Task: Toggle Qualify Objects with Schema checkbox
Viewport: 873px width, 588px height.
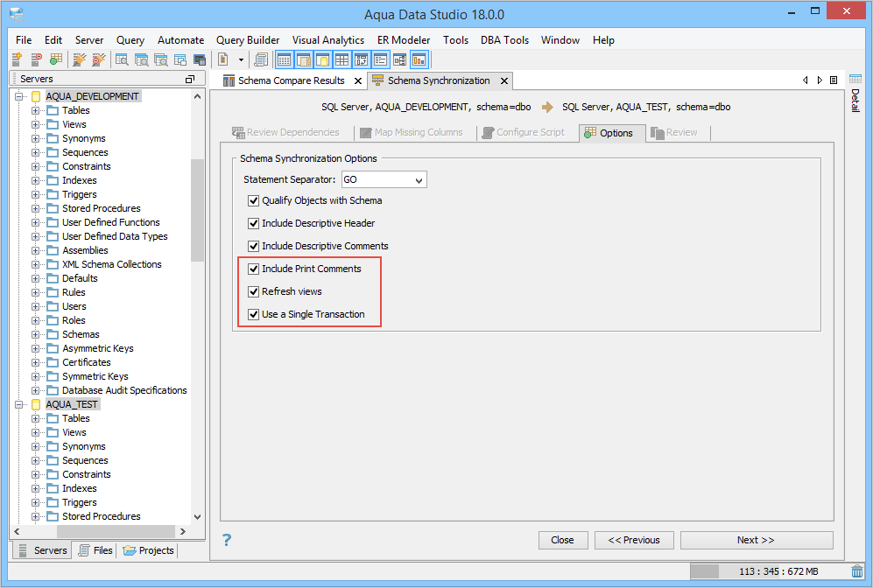Action: click(x=253, y=201)
